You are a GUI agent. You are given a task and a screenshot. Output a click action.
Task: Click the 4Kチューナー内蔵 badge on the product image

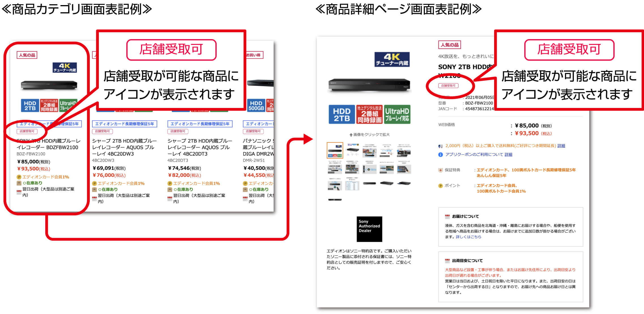pos(392,59)
